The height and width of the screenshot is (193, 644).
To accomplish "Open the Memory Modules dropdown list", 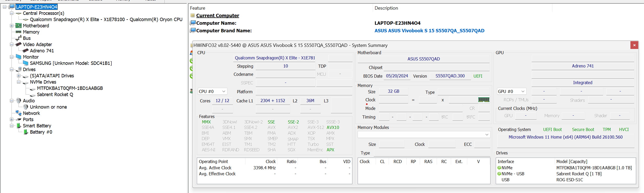I will pos(424,134).
